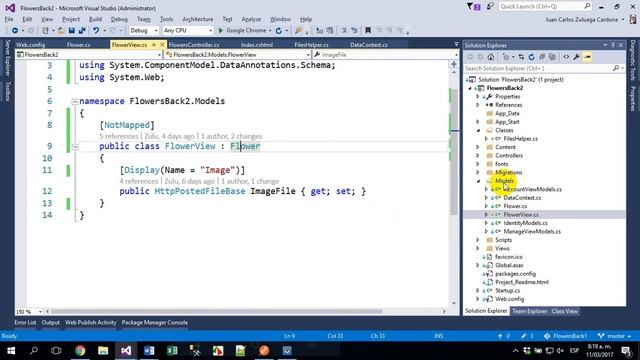Image resolution: width=640 pixels, height=360 pixels.
Task: Toggle the Preview Selected Items icon
Action: point(587,57)
